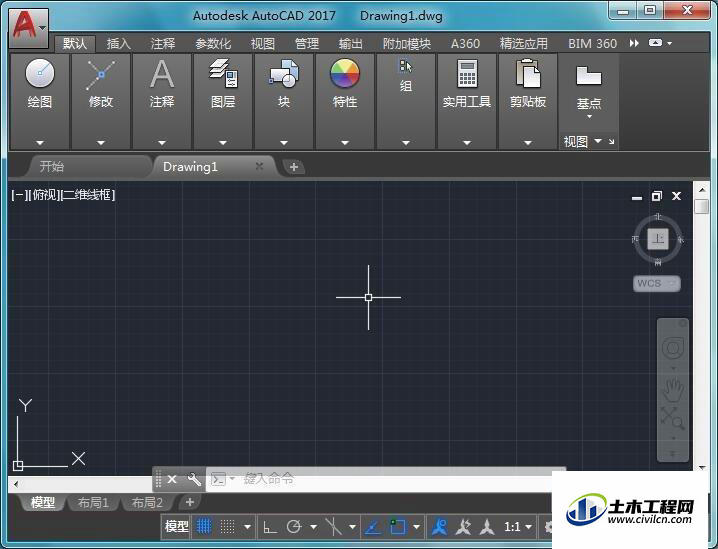Viewport: 718px width, 549px height.
Task: Toggle ortho mode in status bar
Action: 270,527
